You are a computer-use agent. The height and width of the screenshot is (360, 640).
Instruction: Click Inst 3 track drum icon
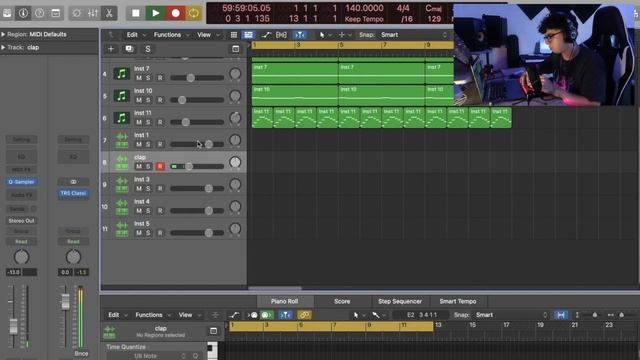[x=122, y=184]
